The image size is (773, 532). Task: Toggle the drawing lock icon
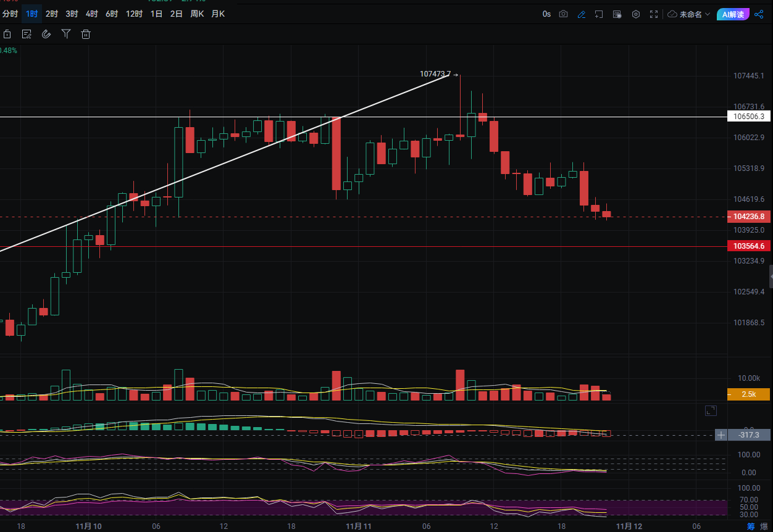[7, 35]
